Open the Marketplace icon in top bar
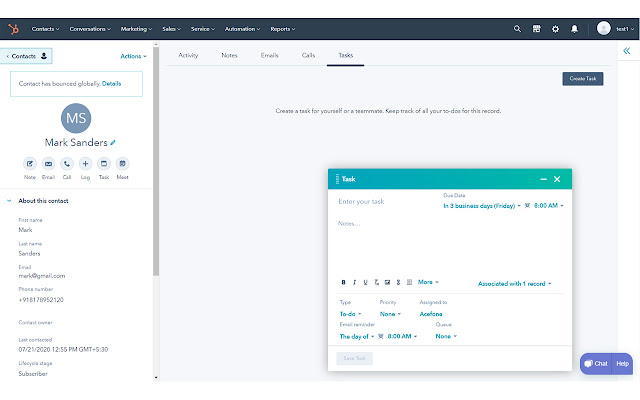640x400 pixels. tap(536, 29)
